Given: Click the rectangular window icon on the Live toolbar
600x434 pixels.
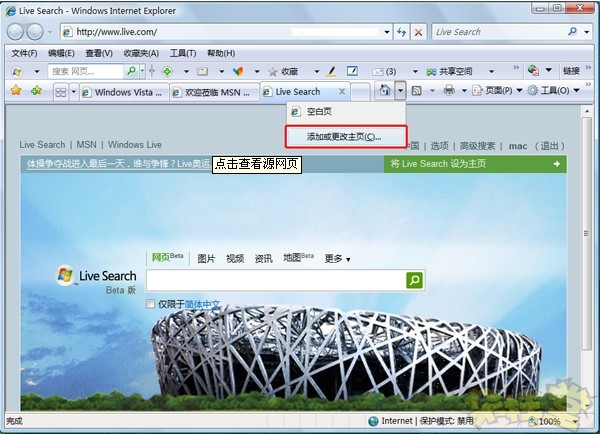Looking at the screenshot, I should [x=202, y=72].
